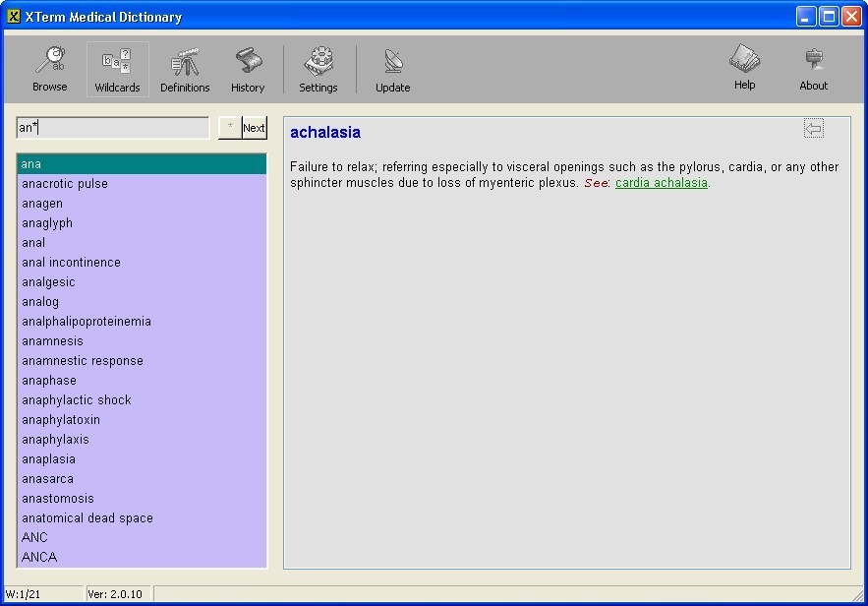Click the asterisk wildcard button

click(230, 128)
